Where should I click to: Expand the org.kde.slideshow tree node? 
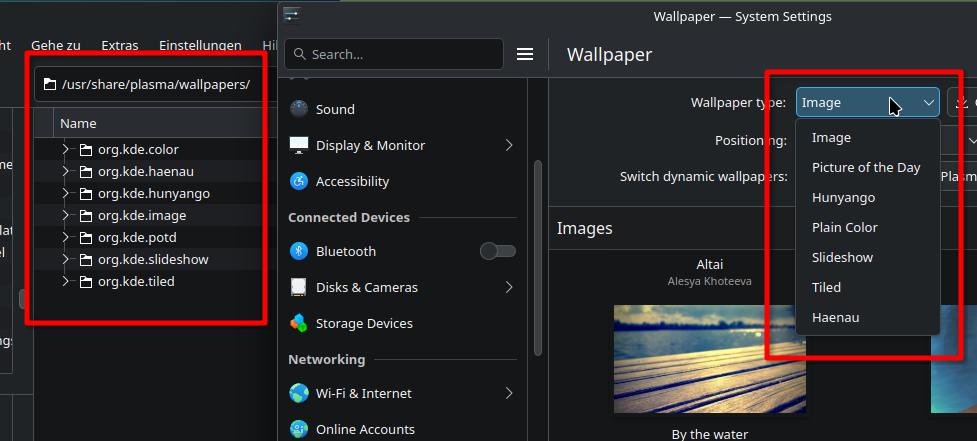tap(65, 259)
